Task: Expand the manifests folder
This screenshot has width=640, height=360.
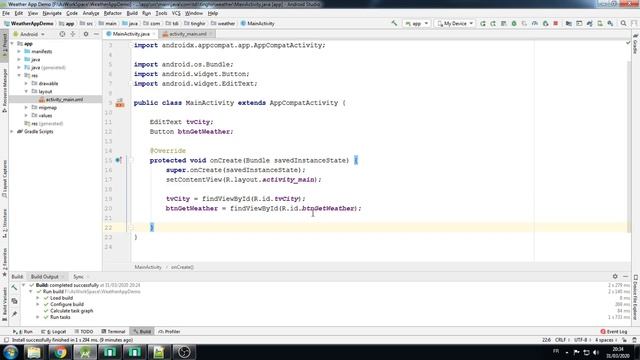Action: 19,51
